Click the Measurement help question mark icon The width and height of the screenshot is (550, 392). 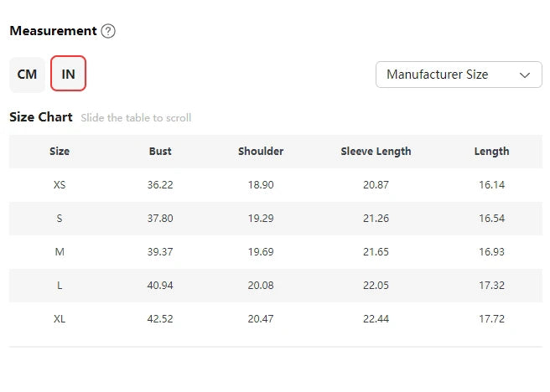[108, 31]
